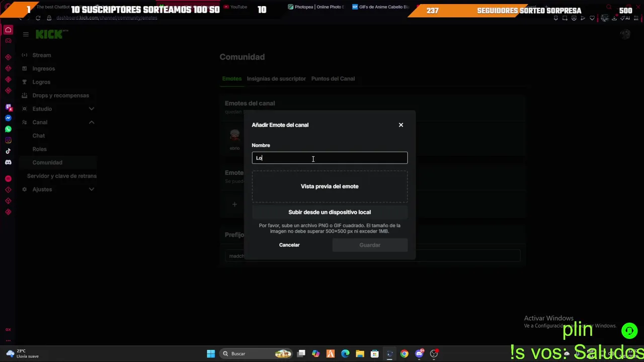Click the Nombre input field
This screenshot has height=362, width=644.
(x=330, y=158)
